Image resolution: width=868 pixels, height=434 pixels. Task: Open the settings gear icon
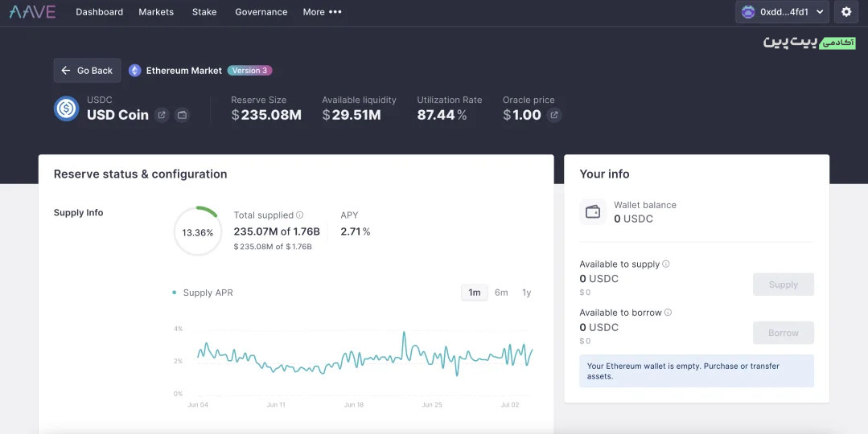click(x=846, y=11)
